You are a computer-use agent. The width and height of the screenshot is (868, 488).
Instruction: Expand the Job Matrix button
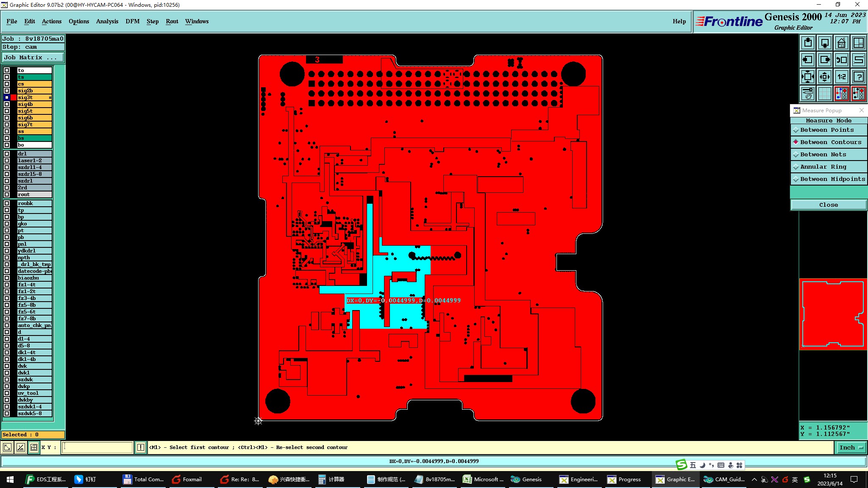click(x=33, y=58)
